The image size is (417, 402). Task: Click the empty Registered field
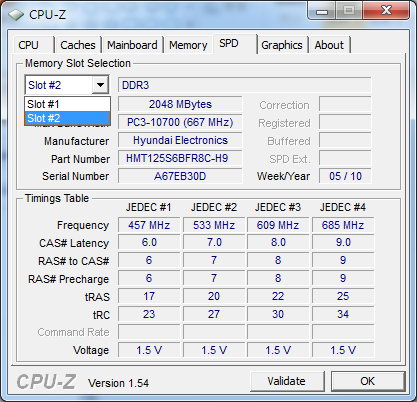[x=345, y=122]
